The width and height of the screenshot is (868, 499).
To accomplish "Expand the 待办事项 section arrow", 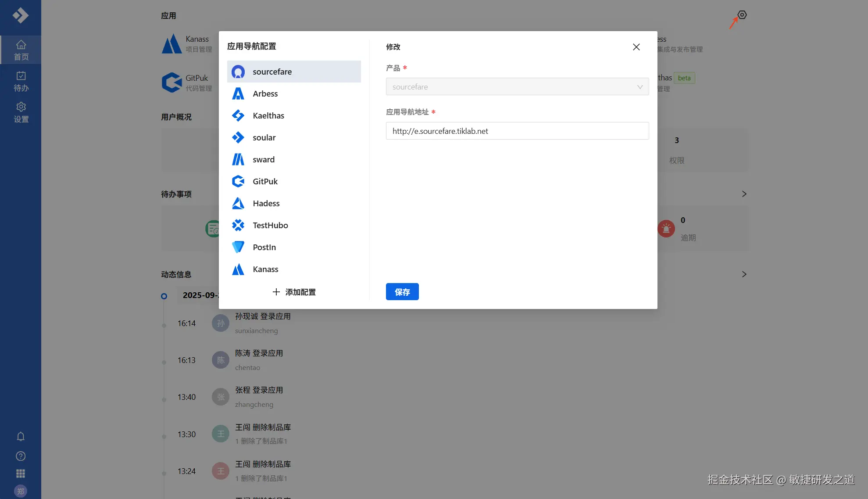I will click(x=744, y=194).
